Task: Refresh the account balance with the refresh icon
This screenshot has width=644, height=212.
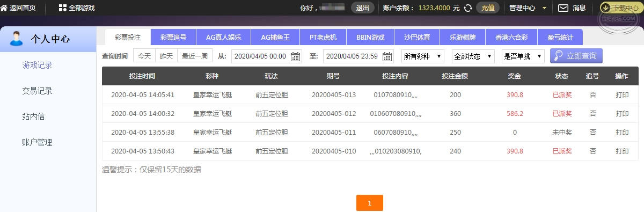Action: pyautogui.click(x=468, y=8)
